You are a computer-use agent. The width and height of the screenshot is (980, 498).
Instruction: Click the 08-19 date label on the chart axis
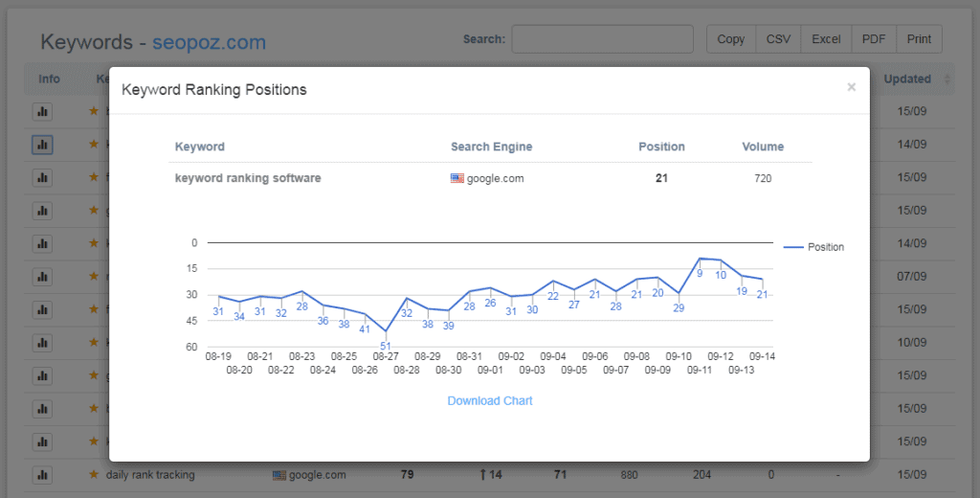point(218,356)
